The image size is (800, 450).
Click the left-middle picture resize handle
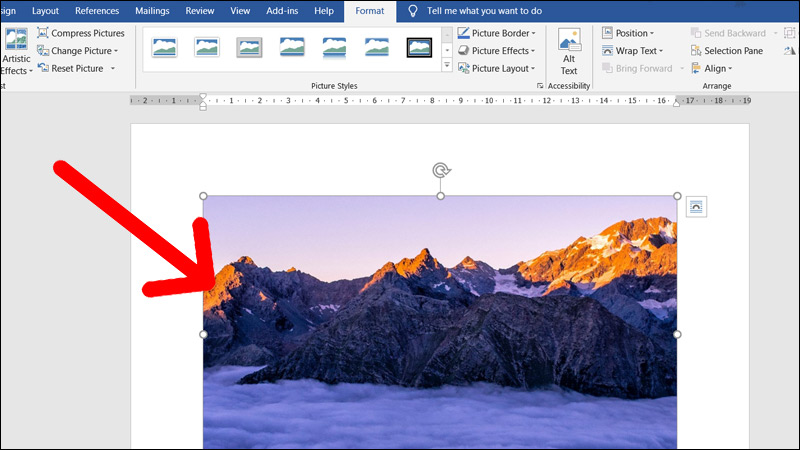point(203,334)
